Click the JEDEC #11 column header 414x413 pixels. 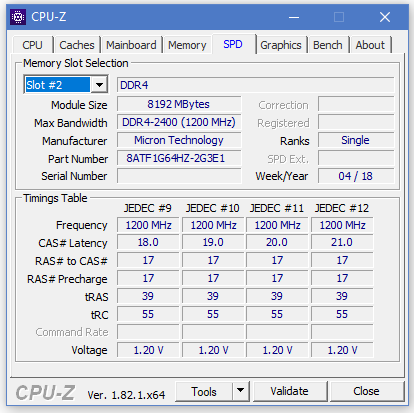point(277,208)
